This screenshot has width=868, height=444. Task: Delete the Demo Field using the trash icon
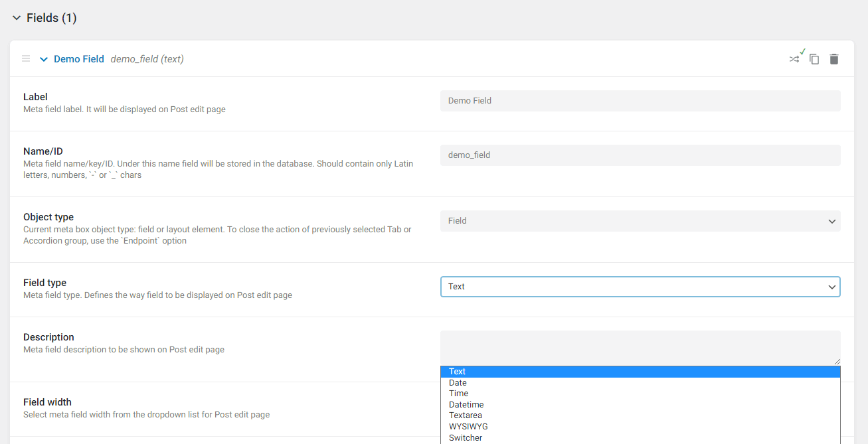[x=834, y=59]
